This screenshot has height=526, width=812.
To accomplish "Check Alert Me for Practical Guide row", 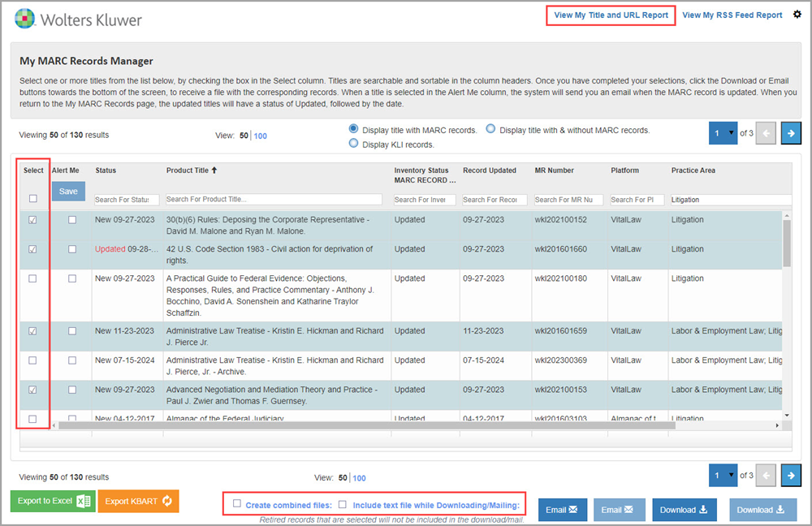I will pyautogui.click(x=72, y=278).
